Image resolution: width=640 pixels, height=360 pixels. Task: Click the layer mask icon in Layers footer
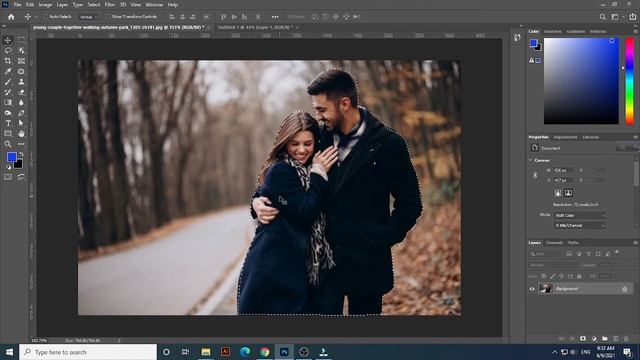click(583, 339)
